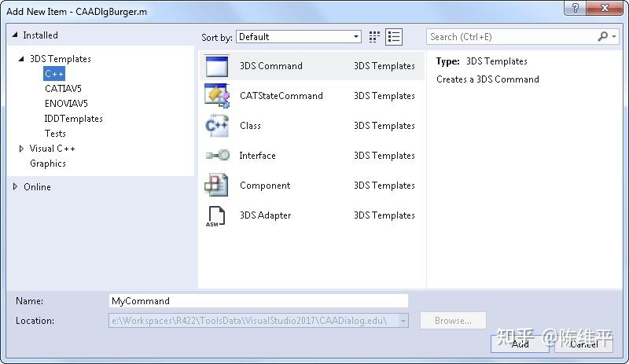Screen dimensions: 629x364
Task: Click the 'Interface' template name
Action: click(258, 156)
